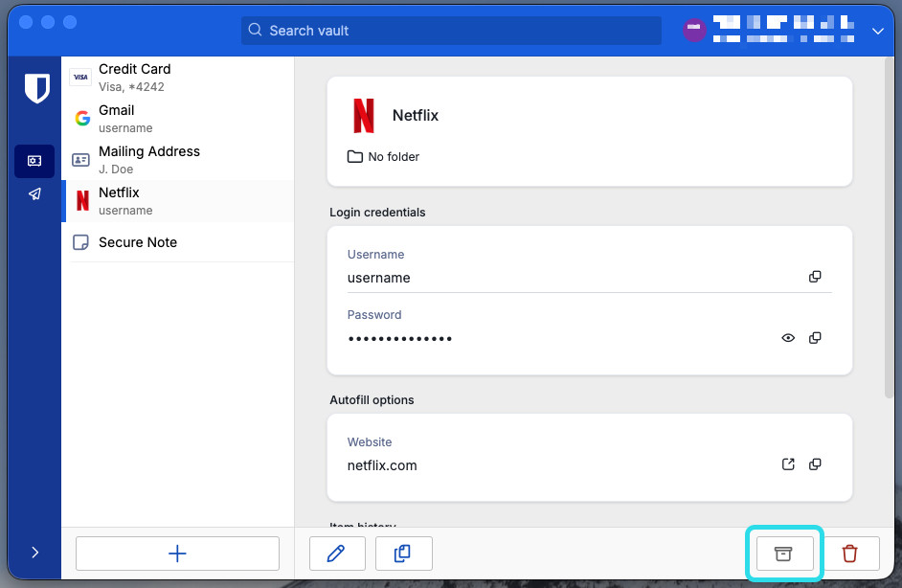The image size is (902, 588).
Task: Delete the Netflix item
Action: [x=849, y=554]
